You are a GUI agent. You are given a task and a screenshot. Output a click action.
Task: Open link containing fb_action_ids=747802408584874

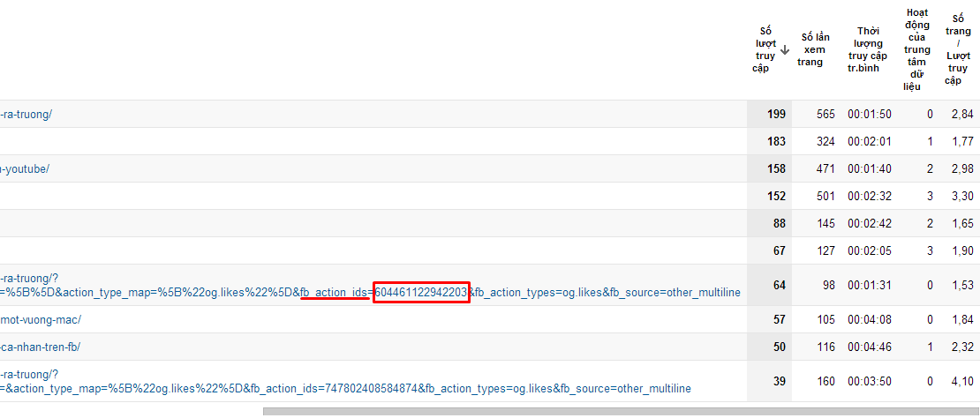point(344,388)
